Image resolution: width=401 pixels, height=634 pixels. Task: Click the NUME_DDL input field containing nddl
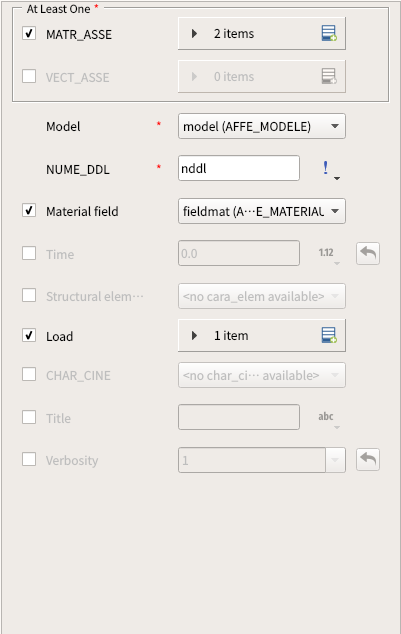[239, 168]
